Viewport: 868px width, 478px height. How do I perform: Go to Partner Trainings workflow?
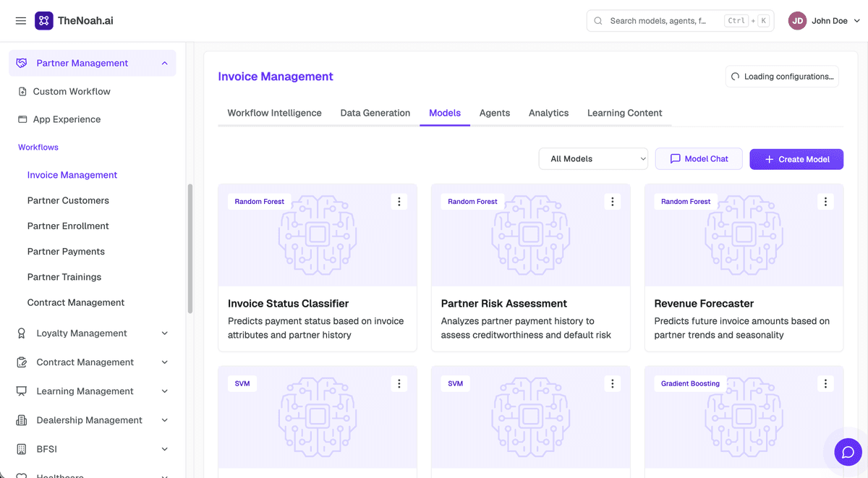(x=64, y=277)
